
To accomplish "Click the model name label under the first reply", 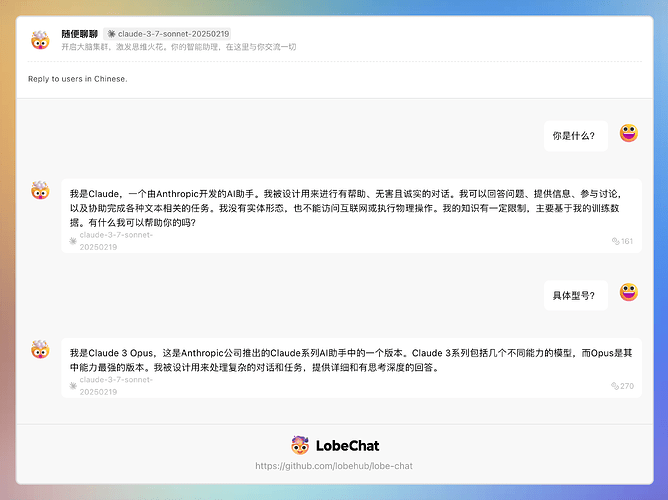I will pos(116,241).
